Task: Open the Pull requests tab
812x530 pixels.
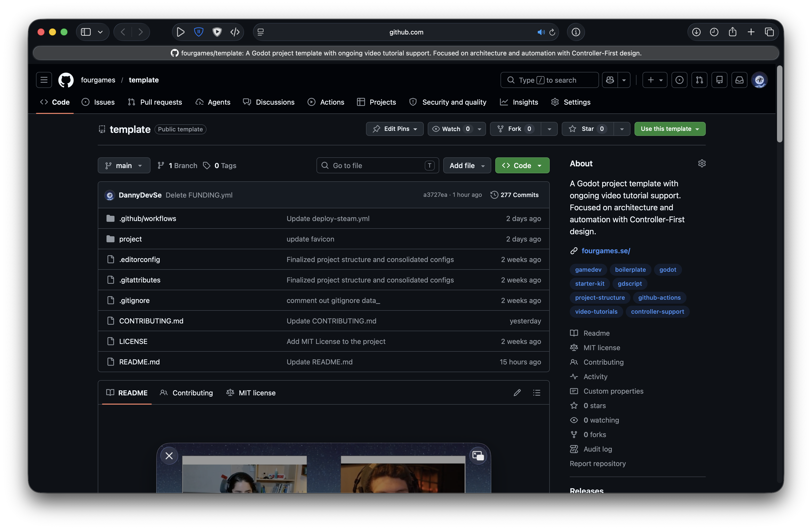Action: 155,102
